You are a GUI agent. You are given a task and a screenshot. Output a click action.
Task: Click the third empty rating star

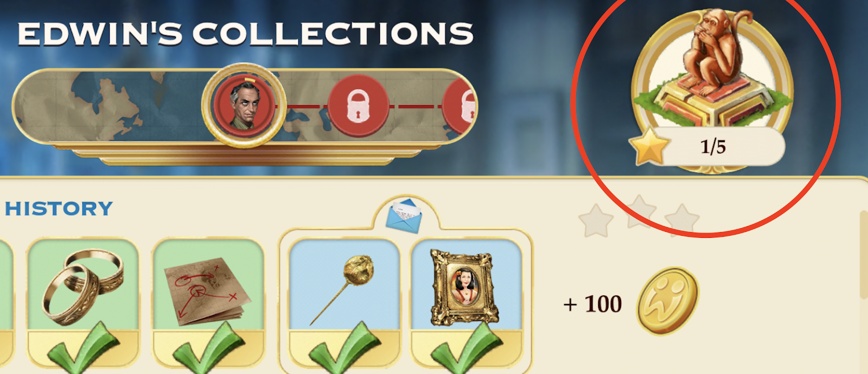pos(682,221)
